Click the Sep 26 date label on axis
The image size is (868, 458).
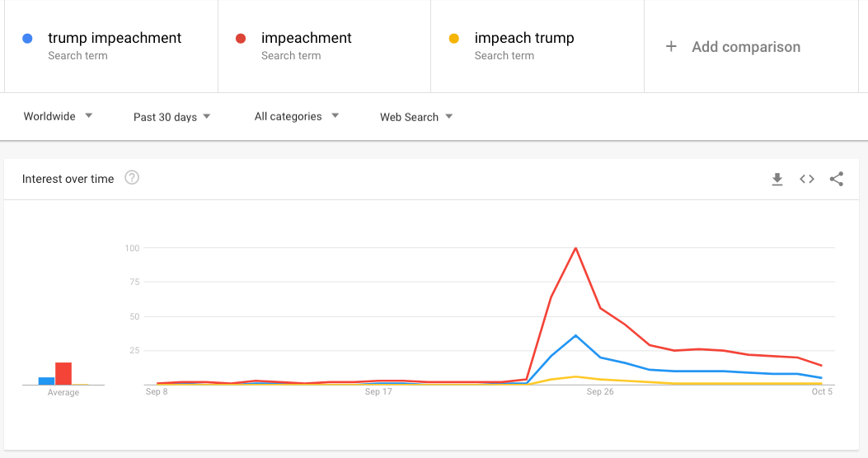coord(599,392)
